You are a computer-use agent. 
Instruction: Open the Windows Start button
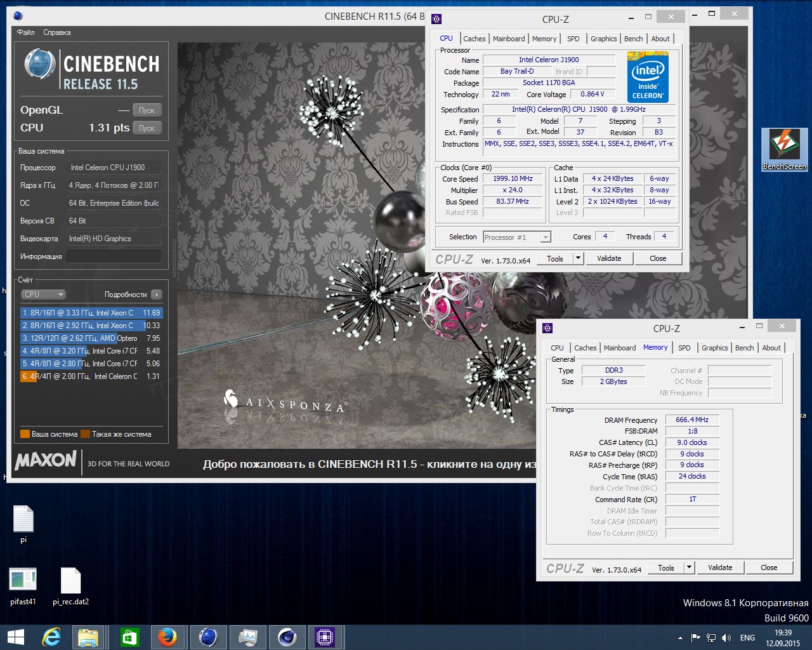point(15,637)
